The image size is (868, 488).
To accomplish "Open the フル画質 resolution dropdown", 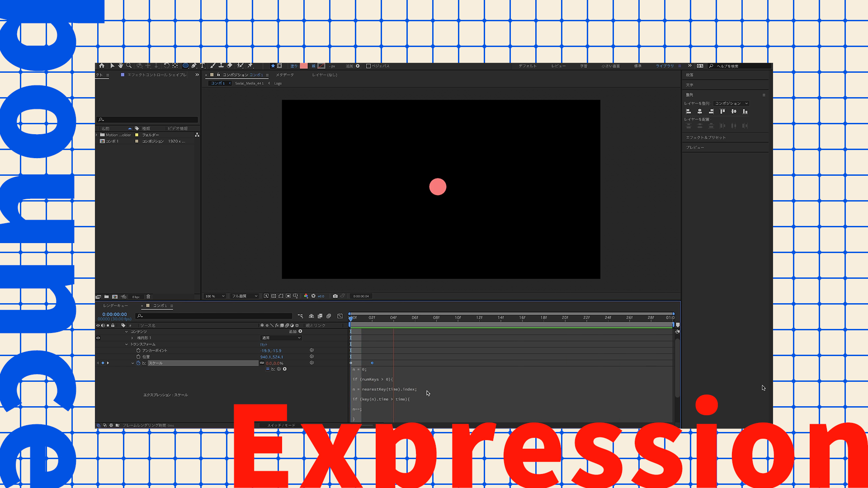I will click(x=244, y=296).
